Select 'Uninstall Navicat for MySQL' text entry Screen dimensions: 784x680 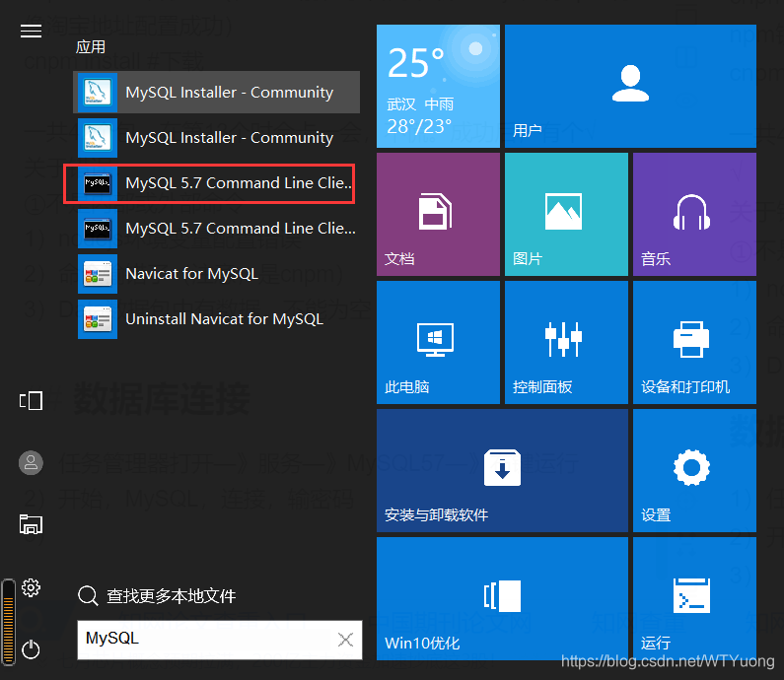[x=225, y=318]
